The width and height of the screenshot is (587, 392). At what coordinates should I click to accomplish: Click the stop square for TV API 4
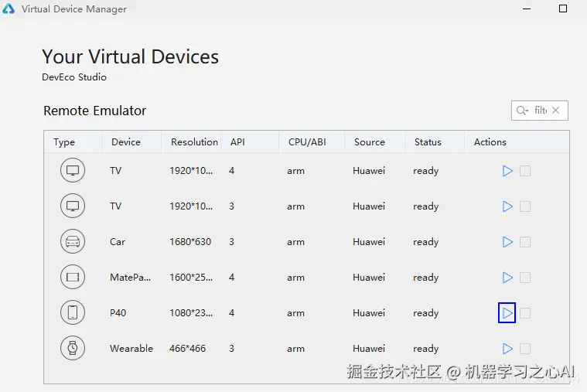525,171
